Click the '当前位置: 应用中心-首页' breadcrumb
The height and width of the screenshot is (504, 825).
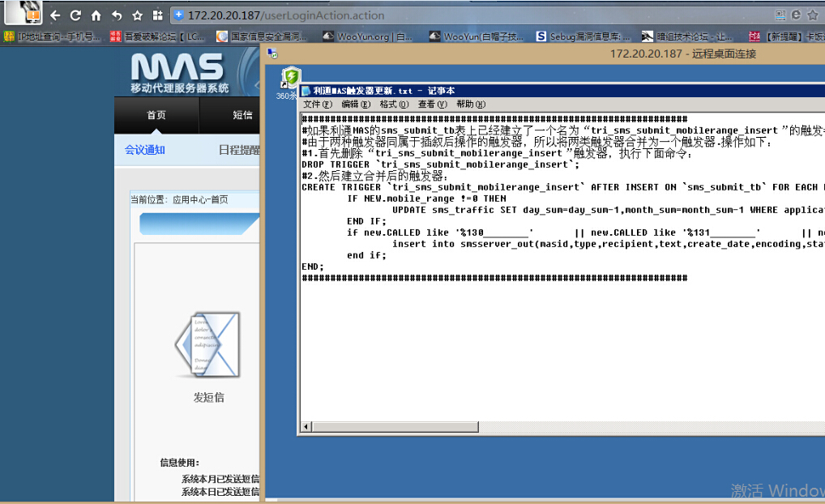(x=179, y=199)
